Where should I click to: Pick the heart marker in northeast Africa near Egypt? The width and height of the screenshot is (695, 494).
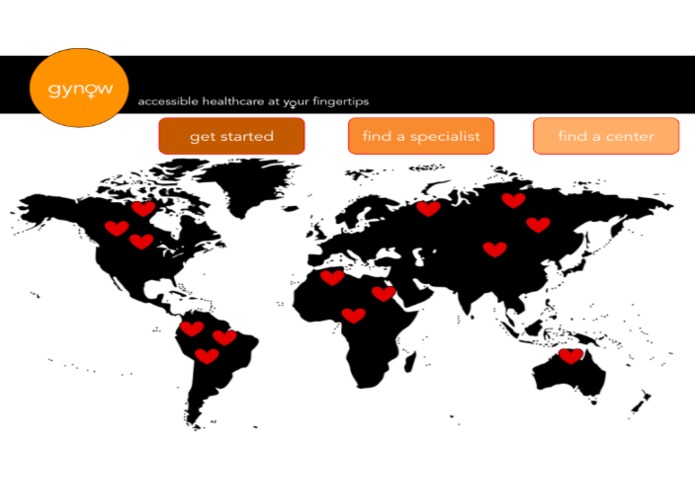click(x=383, y=293)
